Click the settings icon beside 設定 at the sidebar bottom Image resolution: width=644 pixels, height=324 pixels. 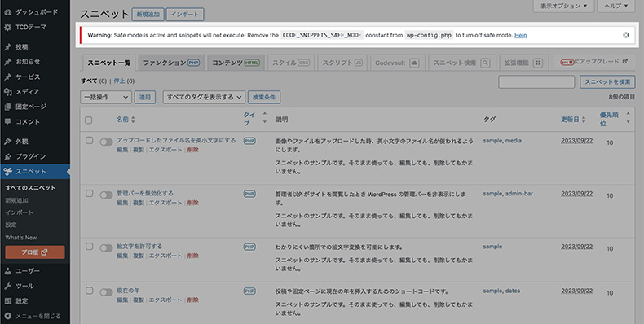tap(8, 301)
